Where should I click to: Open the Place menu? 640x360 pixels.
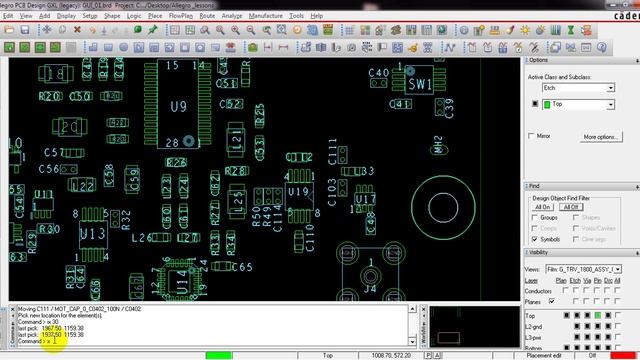[x=155, y=16]
